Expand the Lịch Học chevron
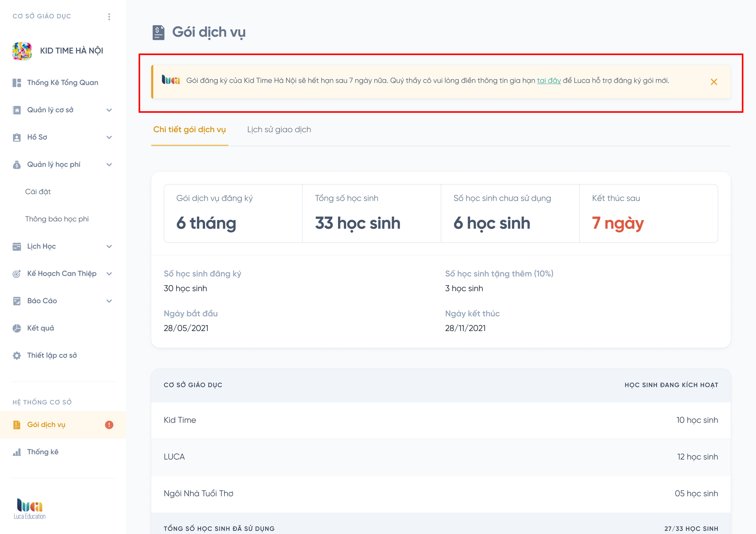756x534 pixels. (109, 247)
